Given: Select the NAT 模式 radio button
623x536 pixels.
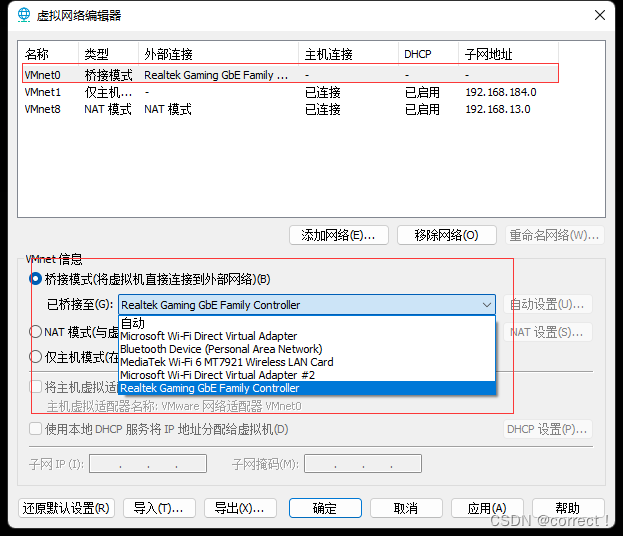Looking at the screenshot, I should click(x=35, y=331).
